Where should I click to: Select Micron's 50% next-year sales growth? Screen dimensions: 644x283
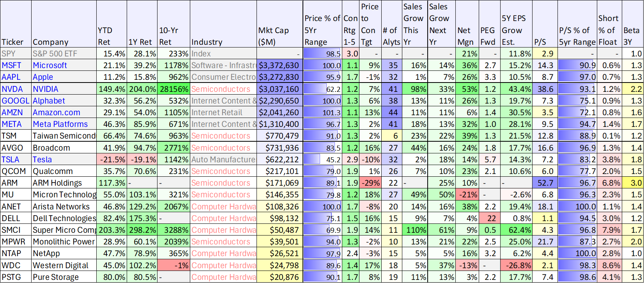441,195
